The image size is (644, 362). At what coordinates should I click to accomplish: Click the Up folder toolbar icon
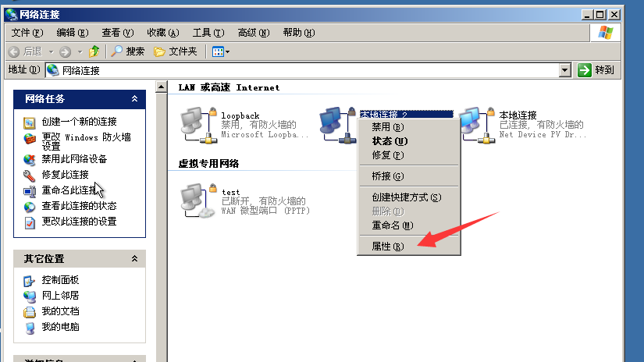[x=94, y=51]
